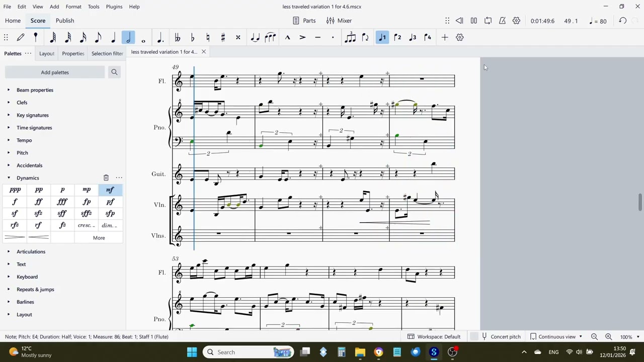Switch to the Publish tab
644x362 pixels.
[65, 21]
